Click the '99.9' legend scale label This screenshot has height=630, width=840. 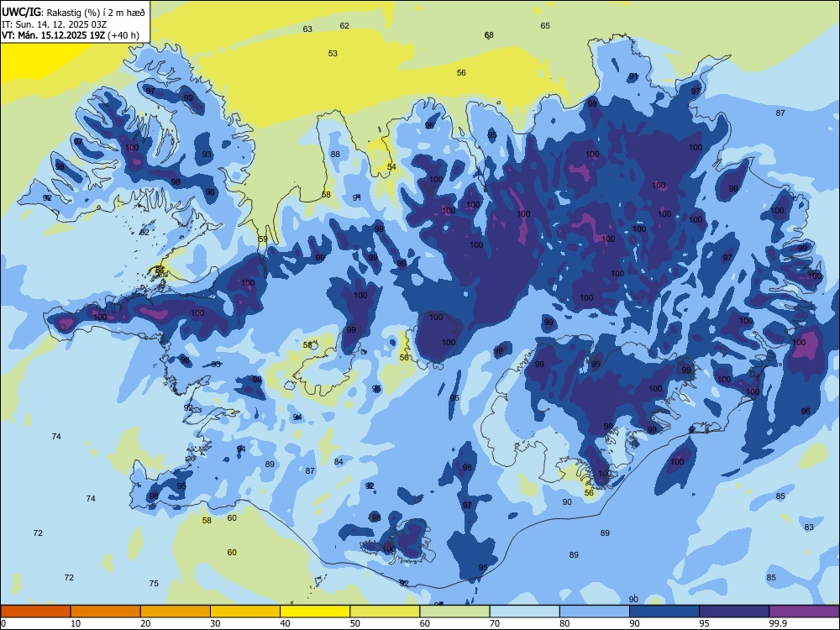[x=777, y=623]
